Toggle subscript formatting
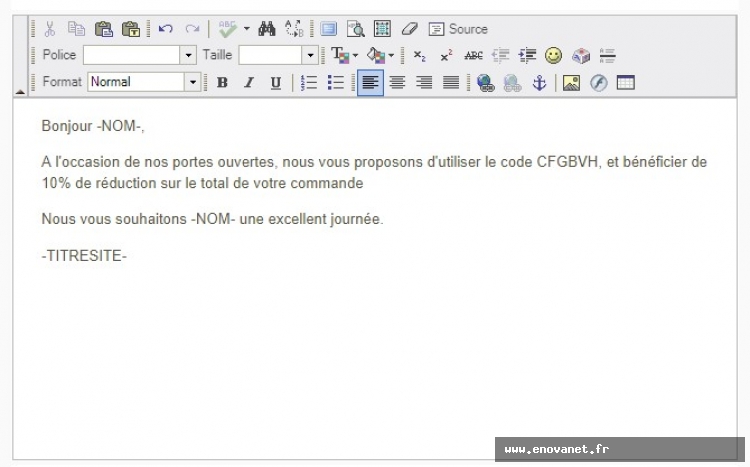The image size is (750, 467). click(x=419, y=56)
